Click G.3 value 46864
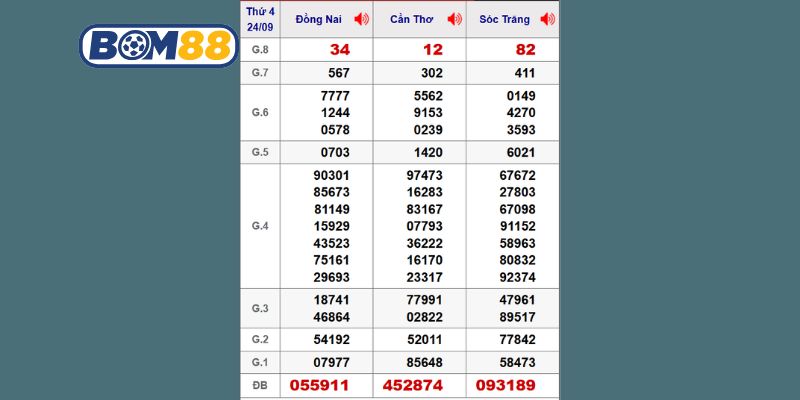800x400 pixels. point(332,317)
